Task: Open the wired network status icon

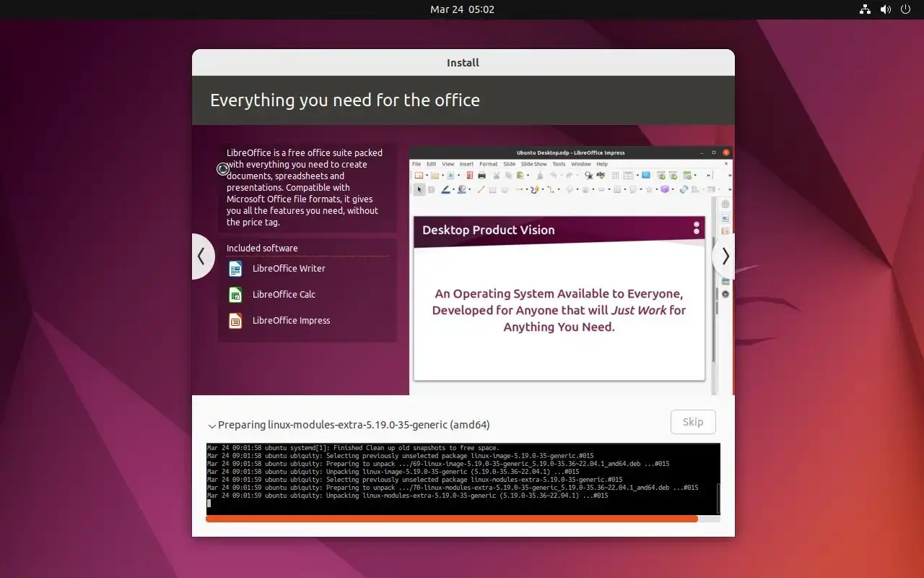Action: click(x=865, y=9)
